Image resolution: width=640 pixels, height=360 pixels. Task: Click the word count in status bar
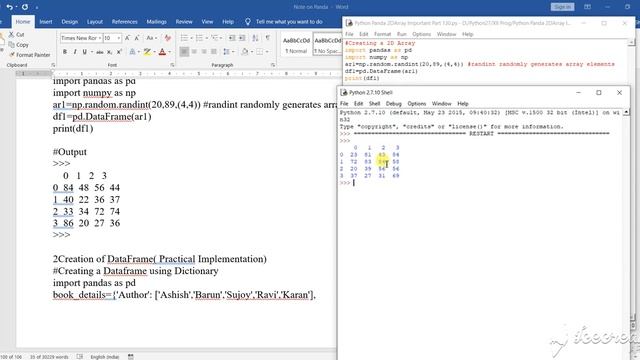point(49,357)
